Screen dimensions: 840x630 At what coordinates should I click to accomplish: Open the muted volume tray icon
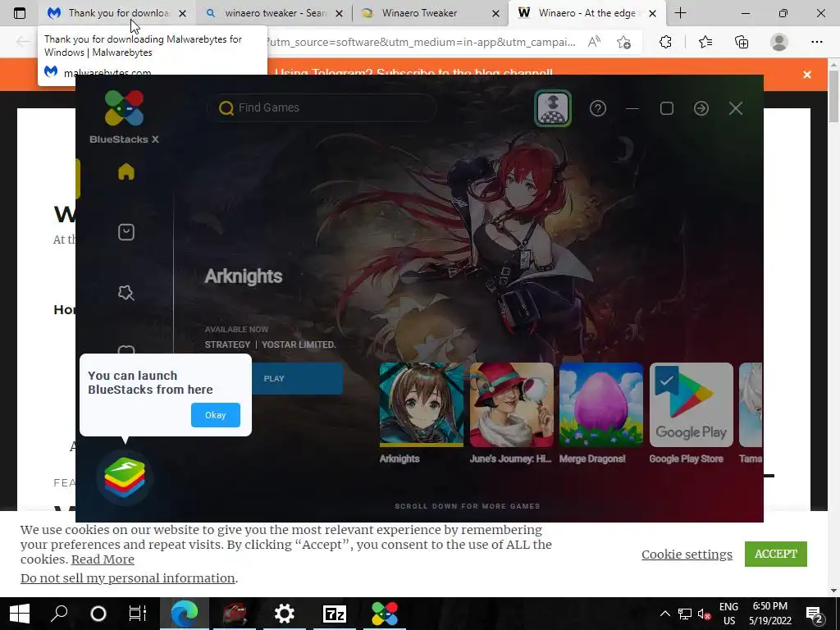point(705,614)
